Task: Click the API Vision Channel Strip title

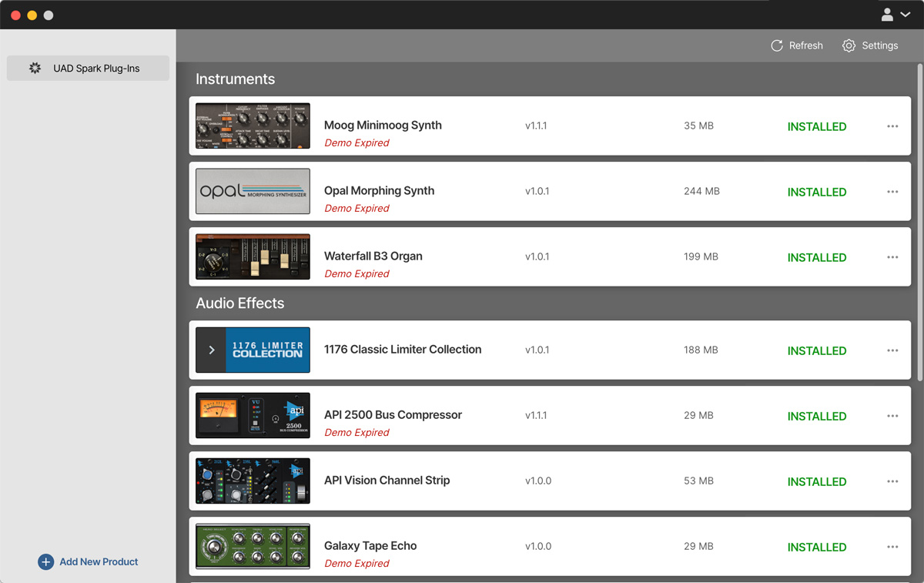Action: (387, 480)
